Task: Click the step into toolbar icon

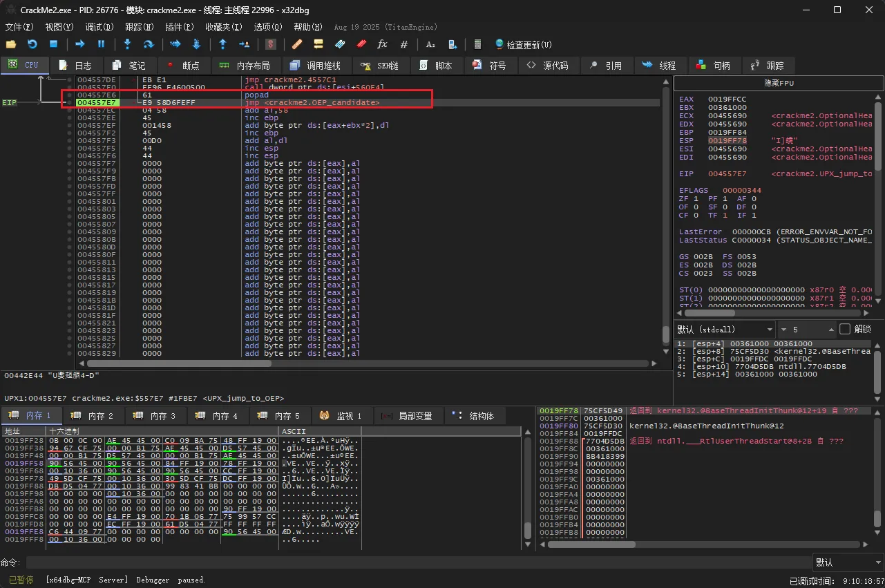Action: pos(127,44)
